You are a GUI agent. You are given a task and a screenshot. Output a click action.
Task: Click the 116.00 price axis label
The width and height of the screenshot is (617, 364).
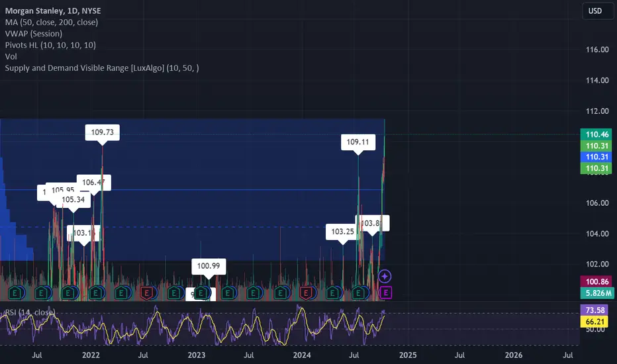click(597, 50)
